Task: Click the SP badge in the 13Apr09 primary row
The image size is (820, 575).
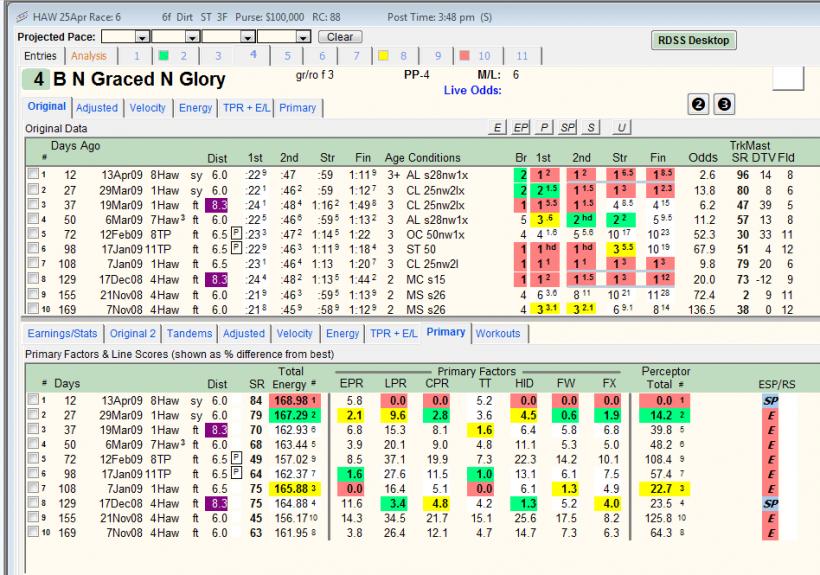Action: 770,401
